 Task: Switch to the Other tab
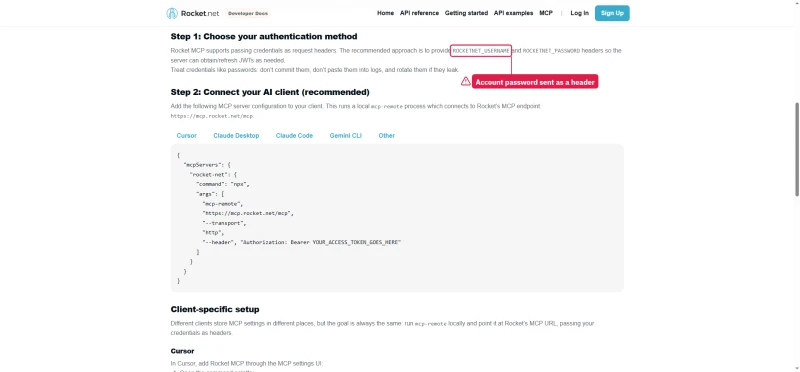point(387,136)
